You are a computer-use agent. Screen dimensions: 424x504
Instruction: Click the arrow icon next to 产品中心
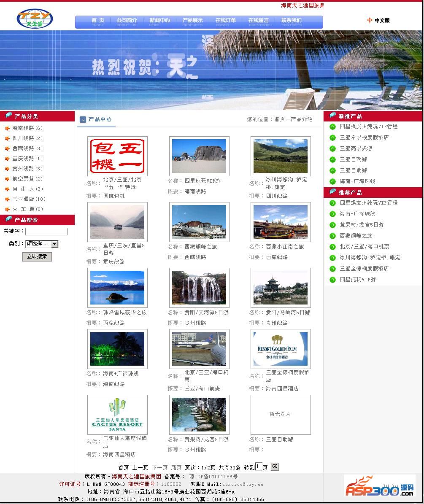[x=83, y=119]
